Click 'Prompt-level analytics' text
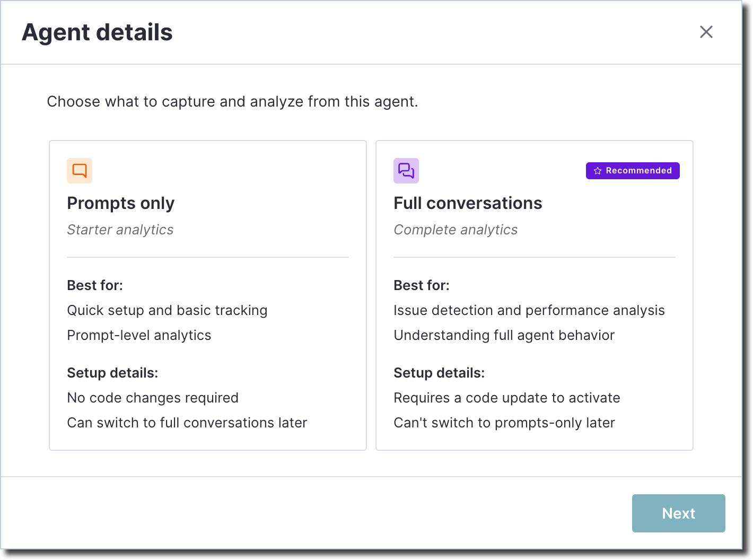The width and height of the screenshot is (753, 560). [x=139, y=335]
